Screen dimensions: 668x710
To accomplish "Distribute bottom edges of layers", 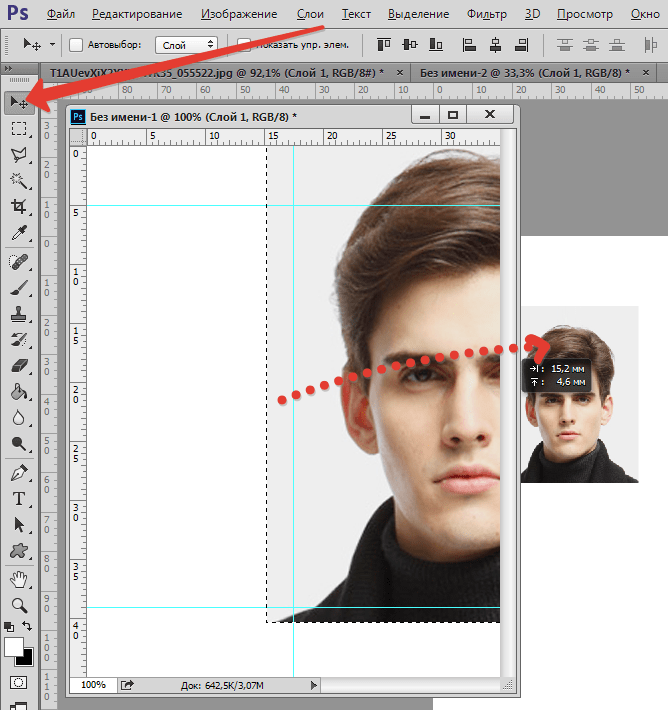I will pos(617,44).
